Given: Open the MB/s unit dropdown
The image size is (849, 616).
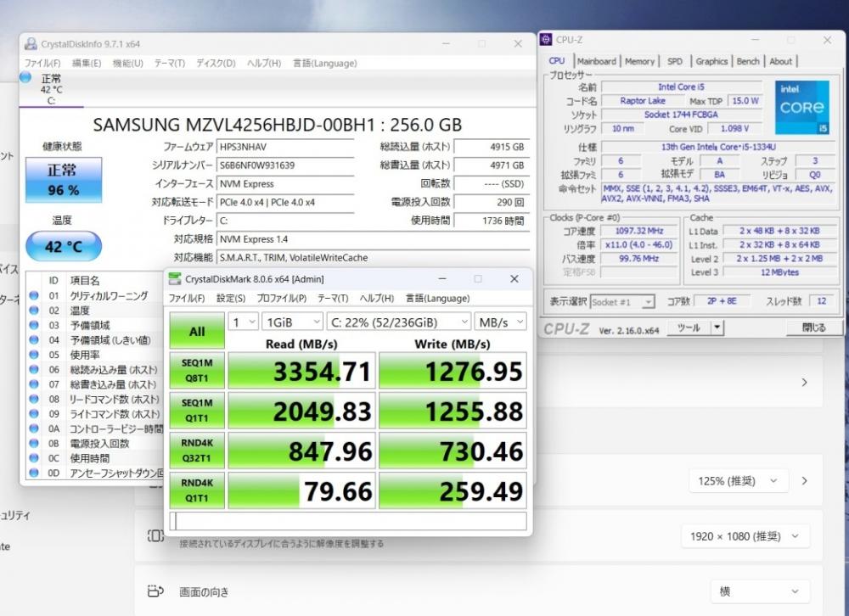Looking at the screenshot, I should (x=500, y=322).
